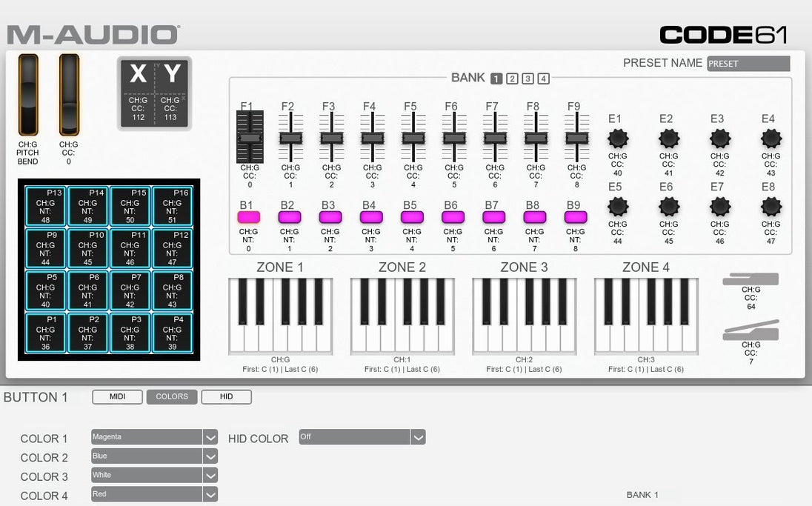Open the COLOR 2 Blue dropdown
The image size is (812, 506).
pos(154,456)
